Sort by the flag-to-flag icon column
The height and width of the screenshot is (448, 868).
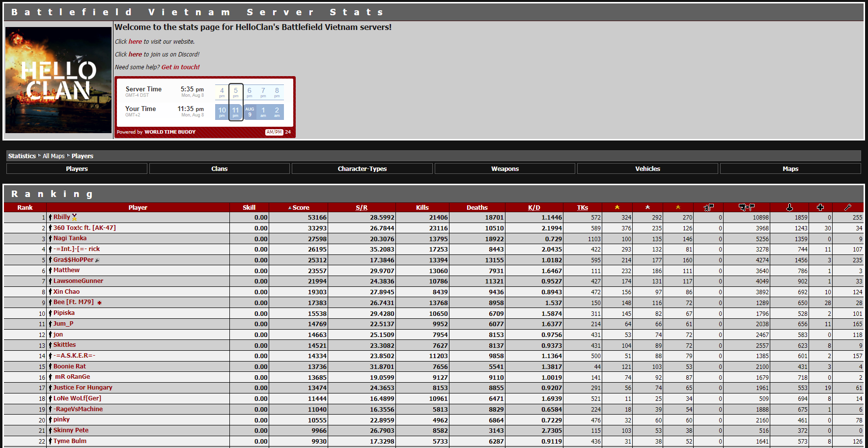[746, 207]
